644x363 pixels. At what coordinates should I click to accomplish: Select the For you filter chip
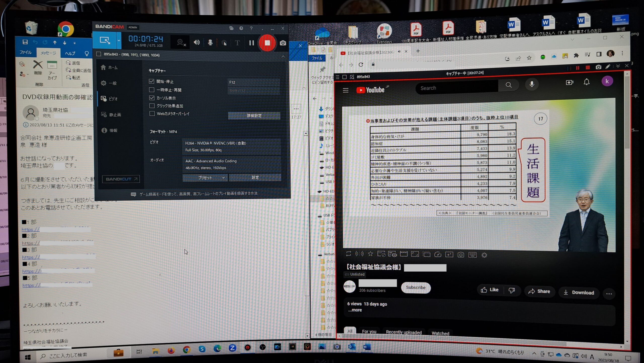369,332
